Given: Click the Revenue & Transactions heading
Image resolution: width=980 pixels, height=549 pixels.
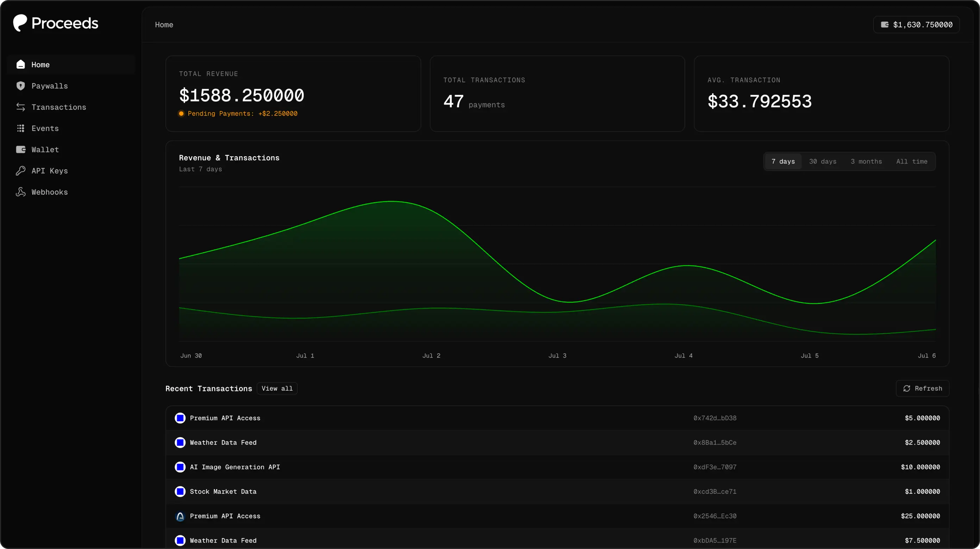Looking at the screenshot, I should click(x=229, y=158).
